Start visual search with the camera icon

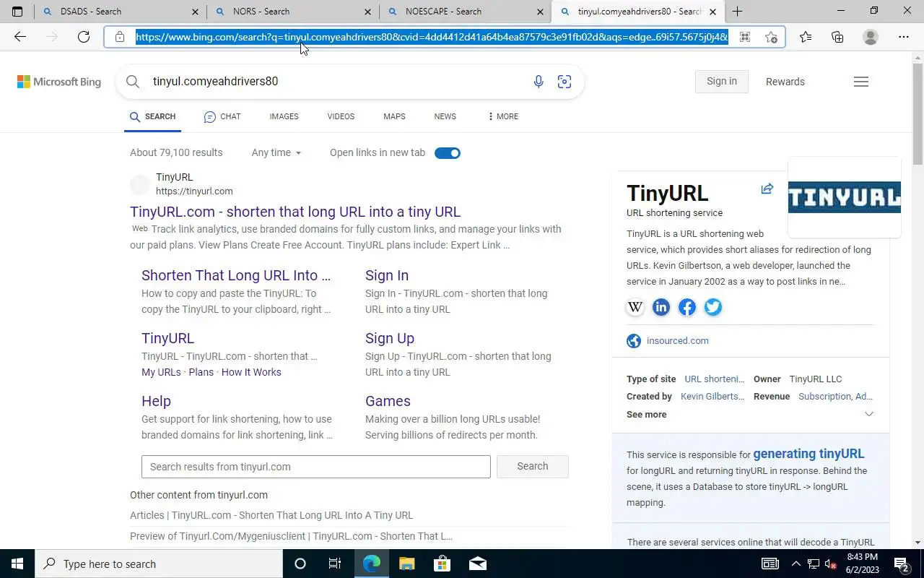point(565,82)
